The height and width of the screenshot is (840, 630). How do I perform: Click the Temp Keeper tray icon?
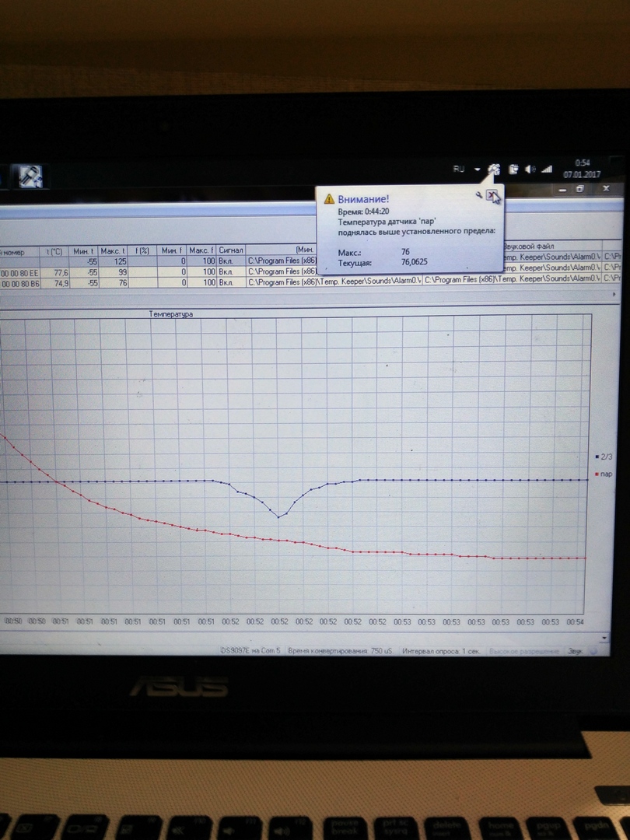pyautogui.click(x=494, y=170)
